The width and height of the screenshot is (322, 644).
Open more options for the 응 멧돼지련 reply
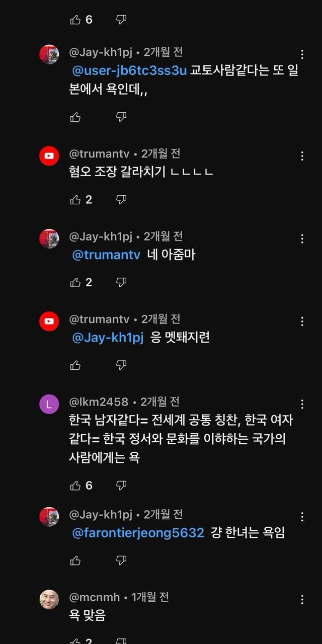point(302,321)
